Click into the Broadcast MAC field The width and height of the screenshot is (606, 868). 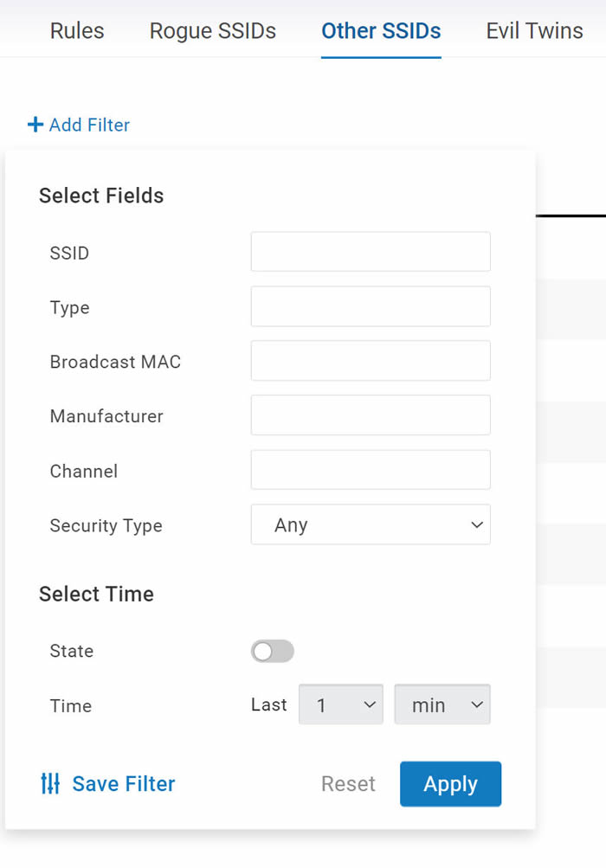(x=371, y=360)
